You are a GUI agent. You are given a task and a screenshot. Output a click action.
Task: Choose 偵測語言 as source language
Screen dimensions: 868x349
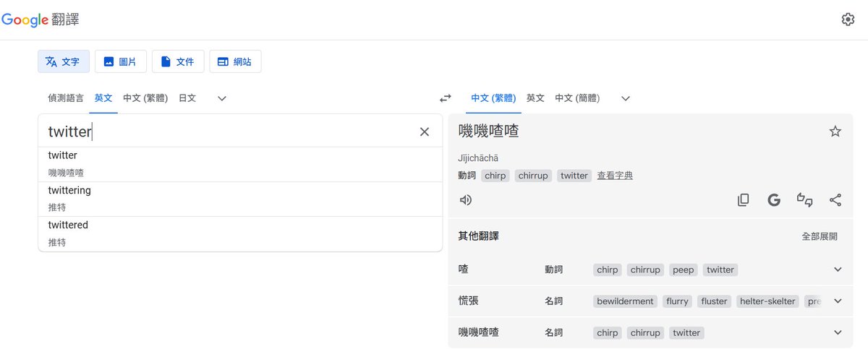click(x=66, y=98)
